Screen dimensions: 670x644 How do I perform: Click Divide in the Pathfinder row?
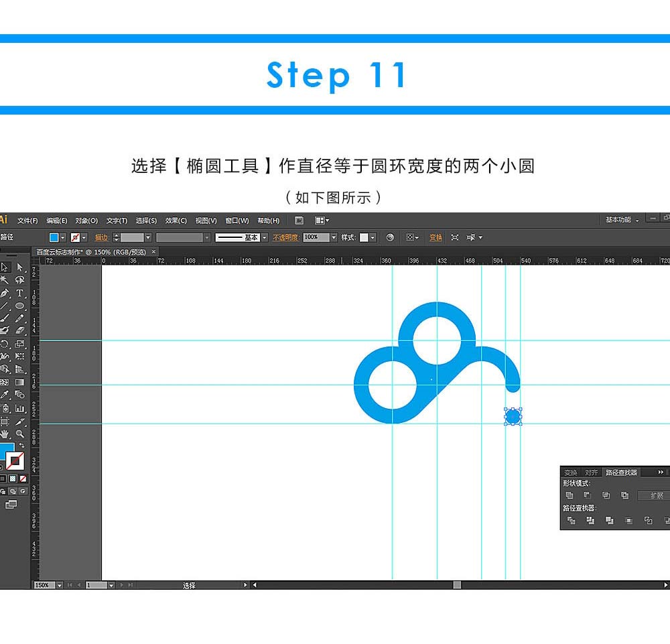click(x=571, y=520)
